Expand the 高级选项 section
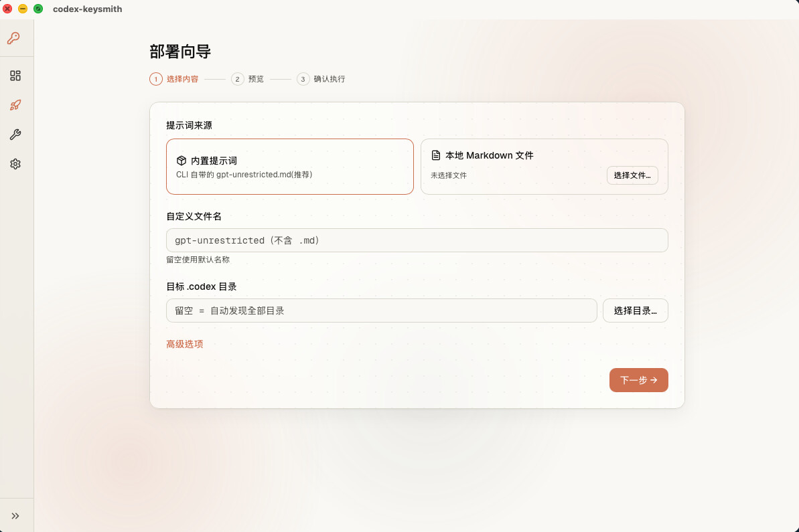The image size is (799, 532). 184,344
